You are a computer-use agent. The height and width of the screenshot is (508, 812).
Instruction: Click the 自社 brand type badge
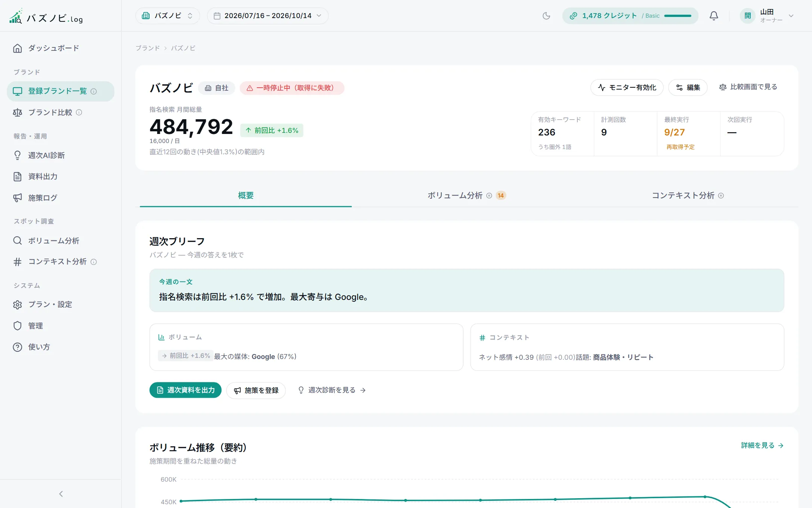point(217,88)
